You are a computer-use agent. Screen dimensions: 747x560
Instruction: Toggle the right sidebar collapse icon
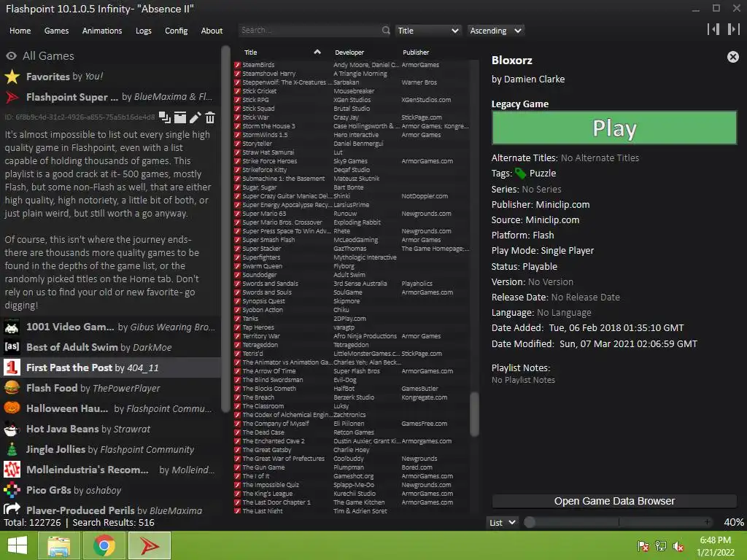(733, 29)
